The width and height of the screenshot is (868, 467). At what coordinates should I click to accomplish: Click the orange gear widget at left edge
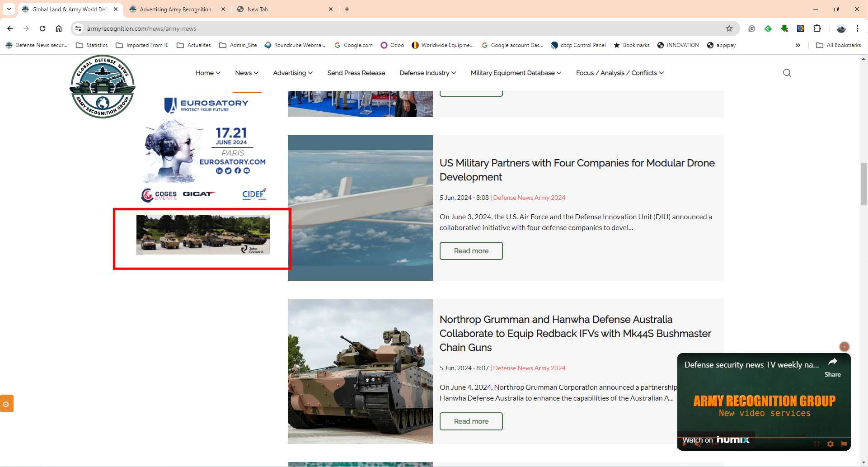point(6,404)
